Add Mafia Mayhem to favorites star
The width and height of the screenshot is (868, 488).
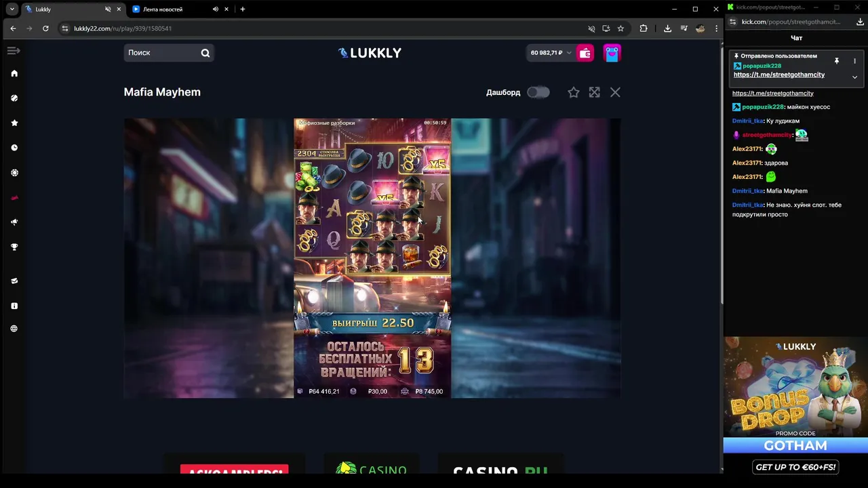[574, 92]
